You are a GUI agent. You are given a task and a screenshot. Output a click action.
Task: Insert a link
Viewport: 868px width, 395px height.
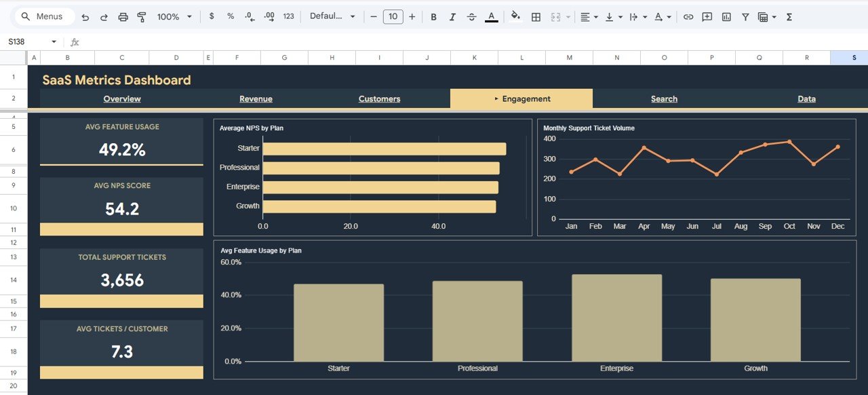pos(688,16)
